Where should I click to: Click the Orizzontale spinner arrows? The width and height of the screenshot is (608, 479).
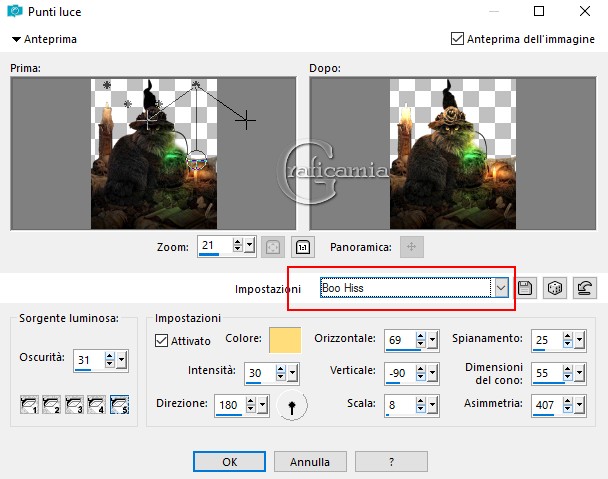click(x=421, y=340)
